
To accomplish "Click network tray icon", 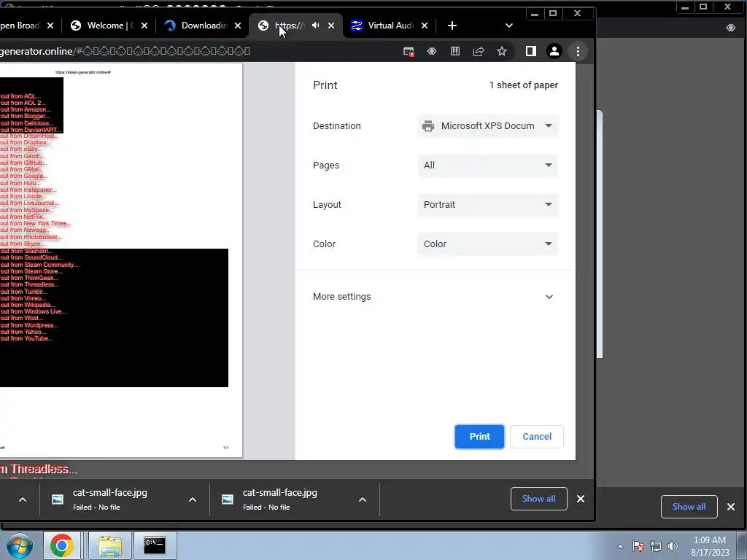I will point(656,546).
